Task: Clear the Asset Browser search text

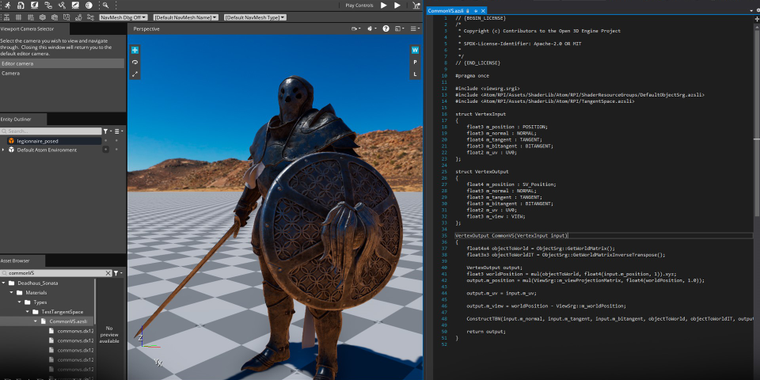Action: [109, 273]
